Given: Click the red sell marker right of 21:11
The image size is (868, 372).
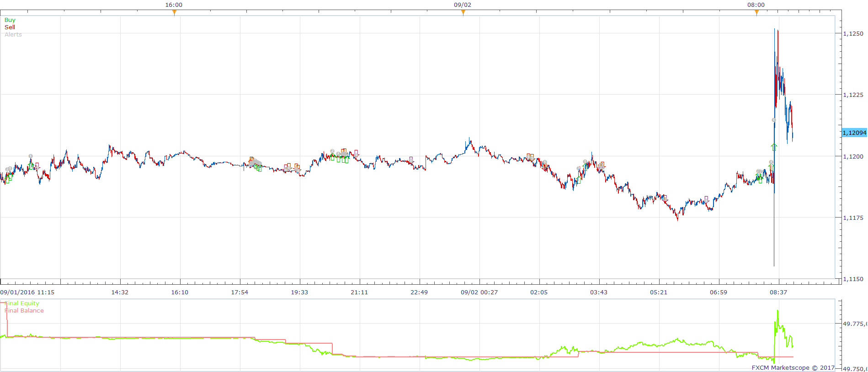Looking at the screenshot, I should [357, 153].
